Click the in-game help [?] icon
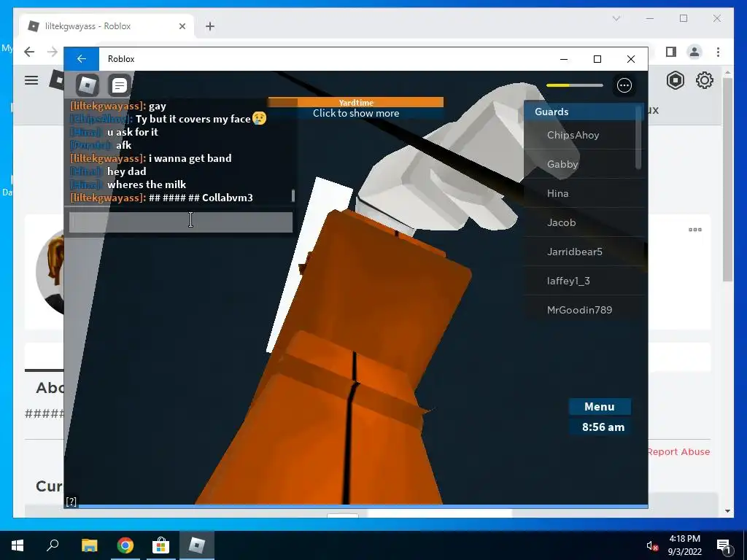Screen dimensions: 747x560 [71, 502]
